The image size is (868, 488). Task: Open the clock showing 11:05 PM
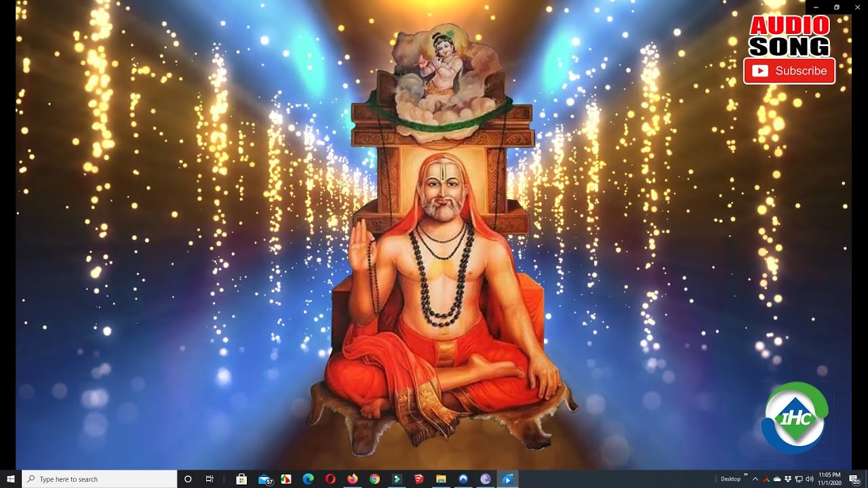(829, 479)
